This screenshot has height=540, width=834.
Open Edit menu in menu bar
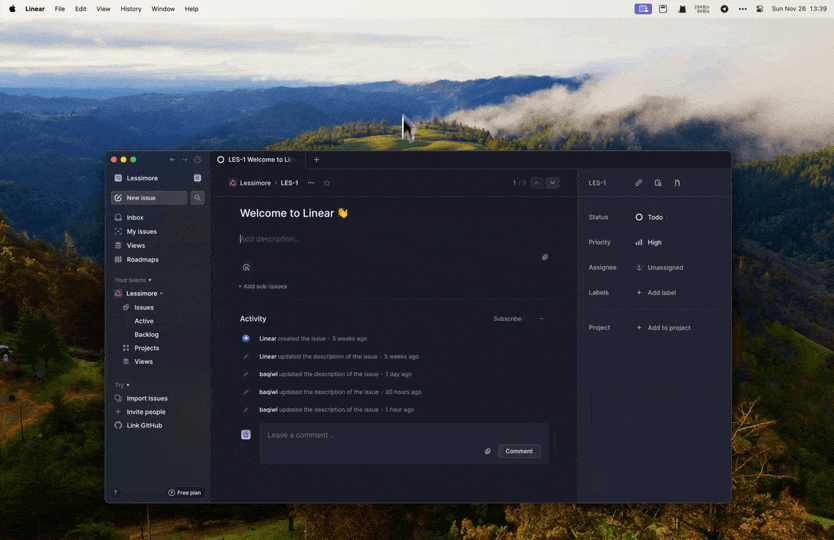pos(80,9)
